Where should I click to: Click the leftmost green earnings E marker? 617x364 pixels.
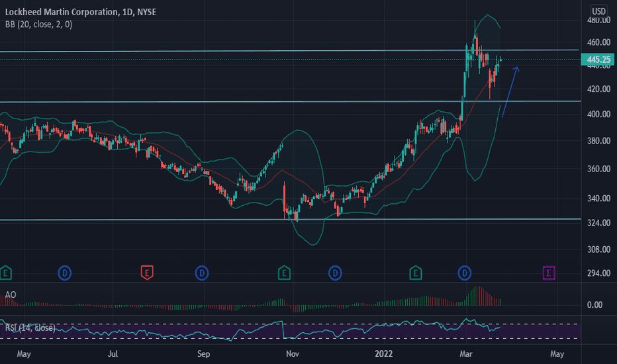click(5, 273)
